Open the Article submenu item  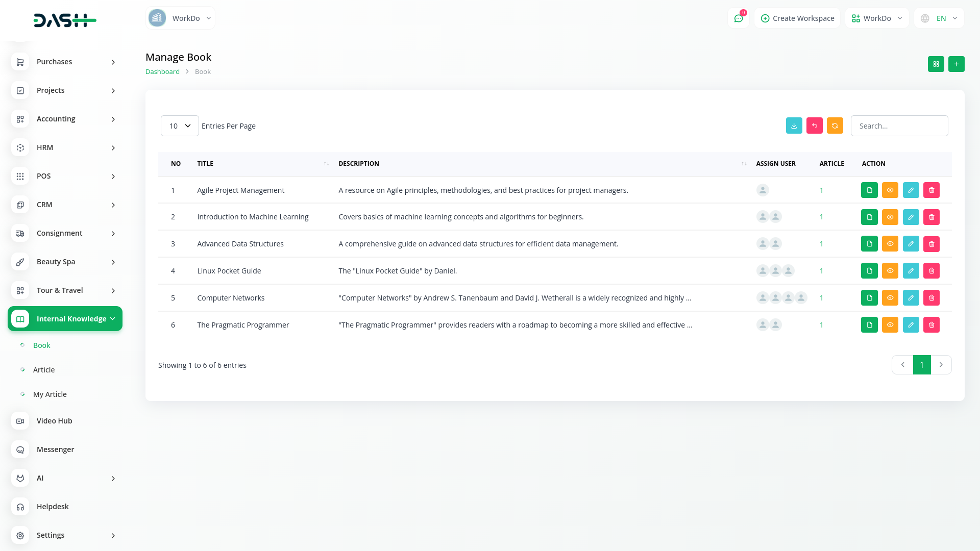point(44,370)
